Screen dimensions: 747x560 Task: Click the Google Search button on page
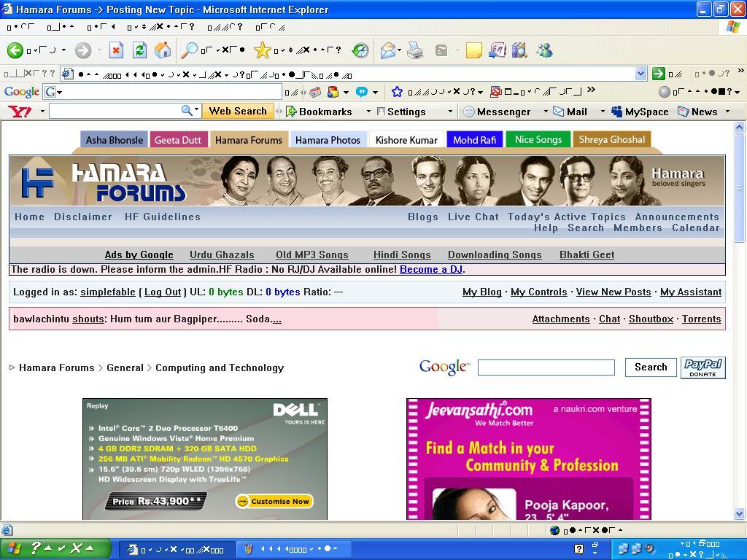tap(651, 367)
